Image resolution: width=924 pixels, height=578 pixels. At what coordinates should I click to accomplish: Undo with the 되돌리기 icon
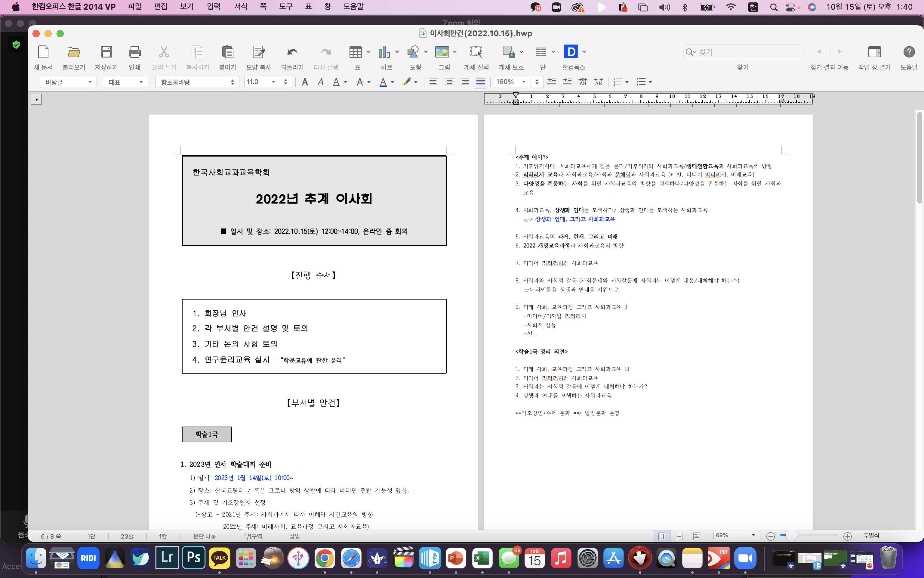292,51
